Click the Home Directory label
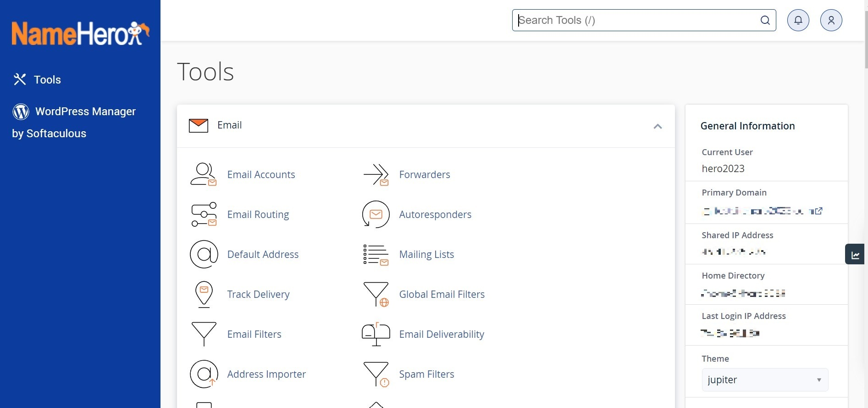The image size is (868, 408). [x=733, y=275]
